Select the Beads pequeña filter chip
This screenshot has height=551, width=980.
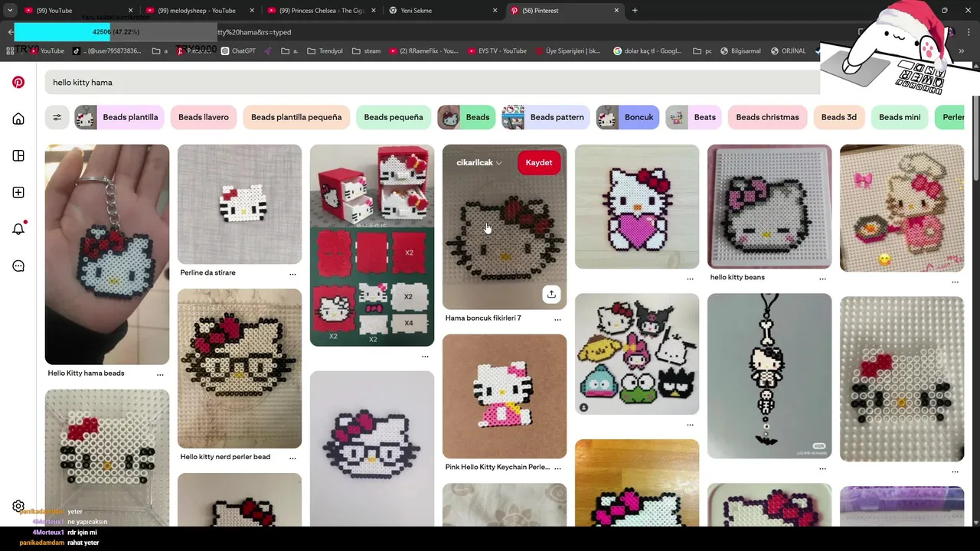[393, 117]
